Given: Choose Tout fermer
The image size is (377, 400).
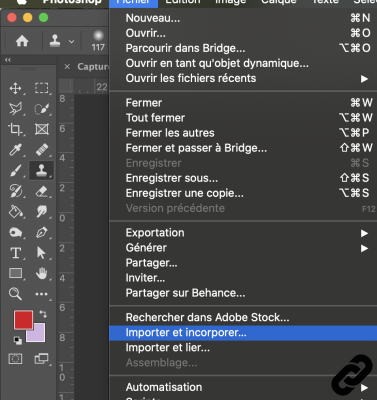Looking at the screenshot, I should [x=243, y=118].
